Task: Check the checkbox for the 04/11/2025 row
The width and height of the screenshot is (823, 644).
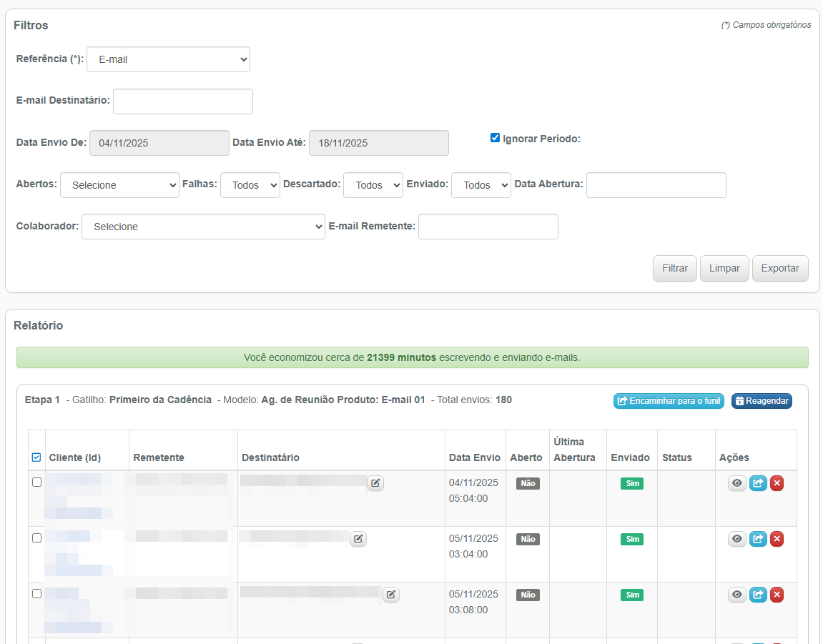Action: point(36,482)
